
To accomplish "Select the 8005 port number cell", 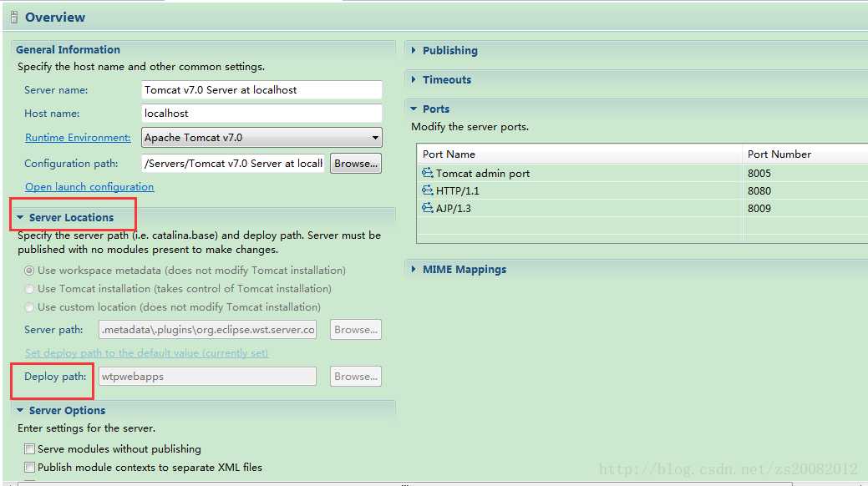I will 759,173.
